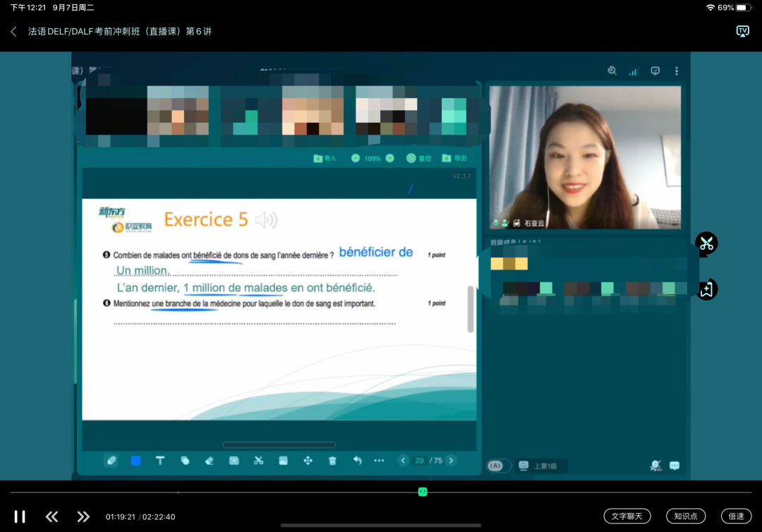Undo the last annotation stroke

click(357, 461)
